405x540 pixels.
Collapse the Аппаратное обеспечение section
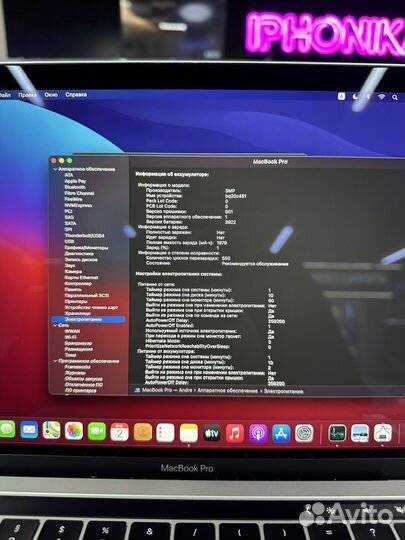click(x=55, y=169)
